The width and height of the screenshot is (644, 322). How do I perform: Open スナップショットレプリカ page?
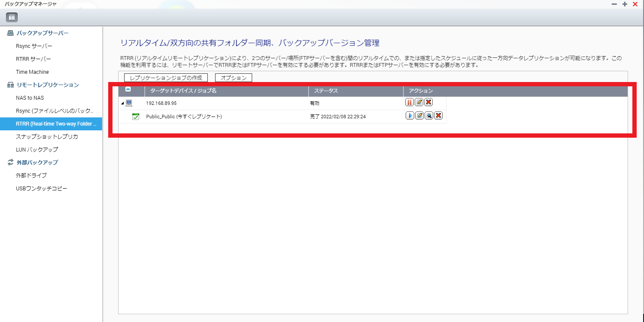click(x=47, y=136)
